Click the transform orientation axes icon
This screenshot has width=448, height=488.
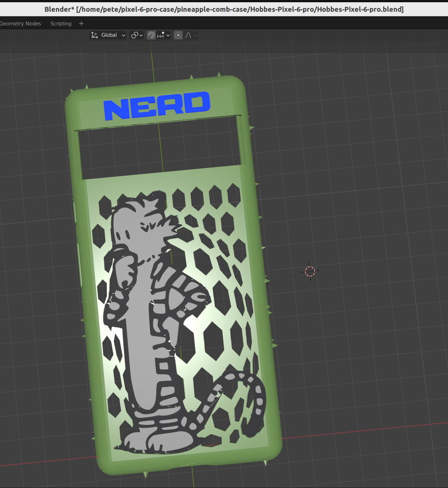point(95,35)
